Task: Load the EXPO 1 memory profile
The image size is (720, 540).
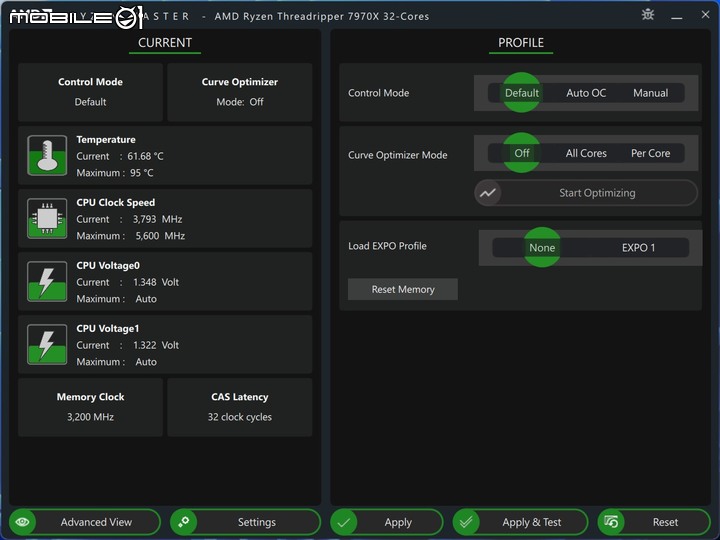Action: pyautogui.click(x=638, y=248)
